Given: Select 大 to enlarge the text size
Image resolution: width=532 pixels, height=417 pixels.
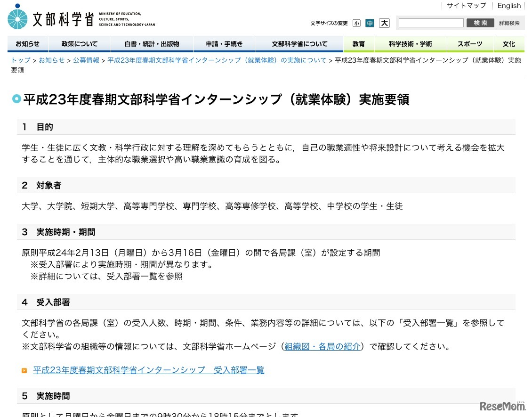Looking at the screenshot, I should pyautogui.click(x=384, y=23).
